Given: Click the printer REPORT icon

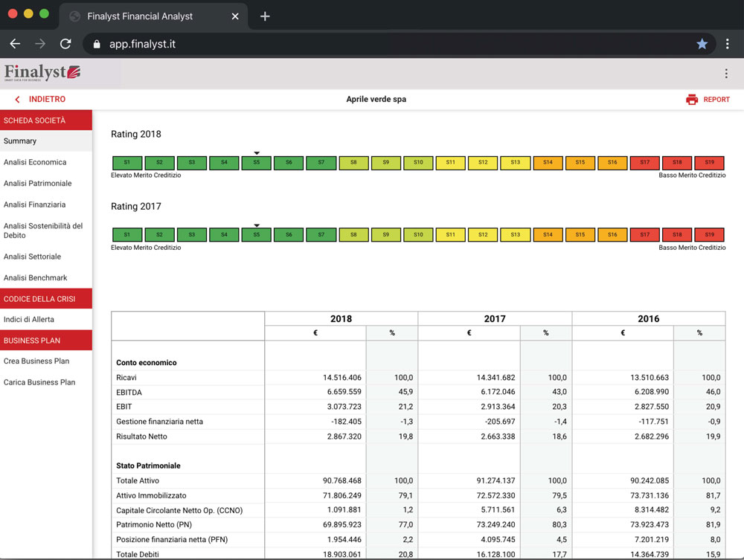Looking at the screenshot, I should [x=692, y=100].
